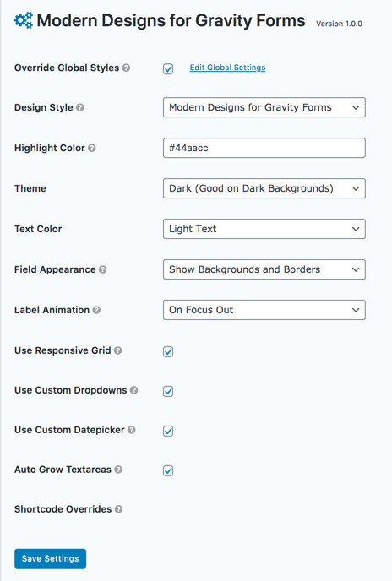Click the Field Appearance label
The width and height of the screenshot is (392, 581).
55,269
